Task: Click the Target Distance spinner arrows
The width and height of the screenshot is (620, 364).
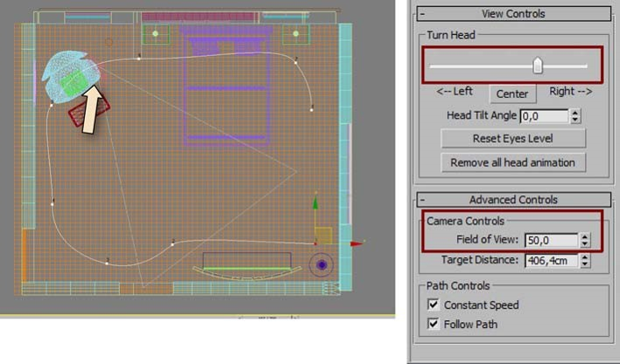Action: 585,261
